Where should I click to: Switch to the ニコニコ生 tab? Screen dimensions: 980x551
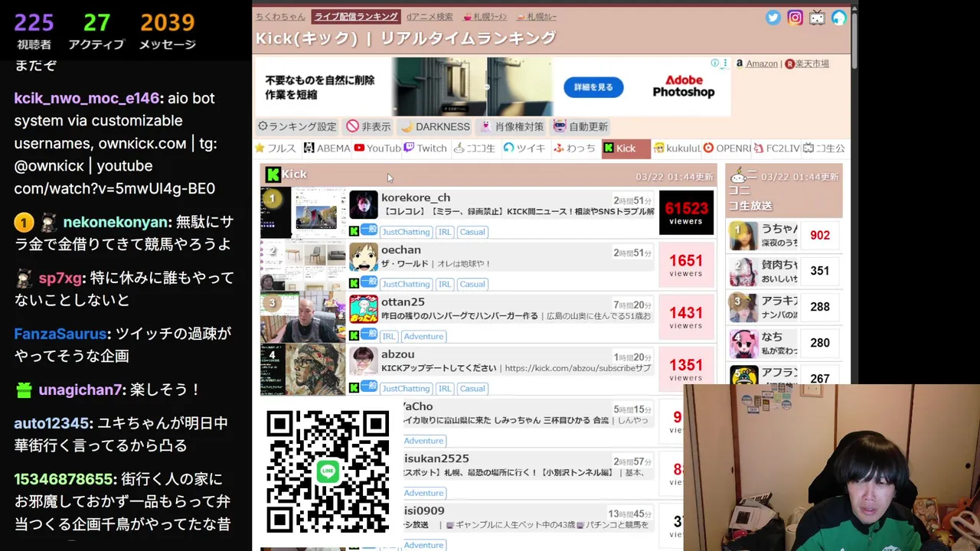475,148
